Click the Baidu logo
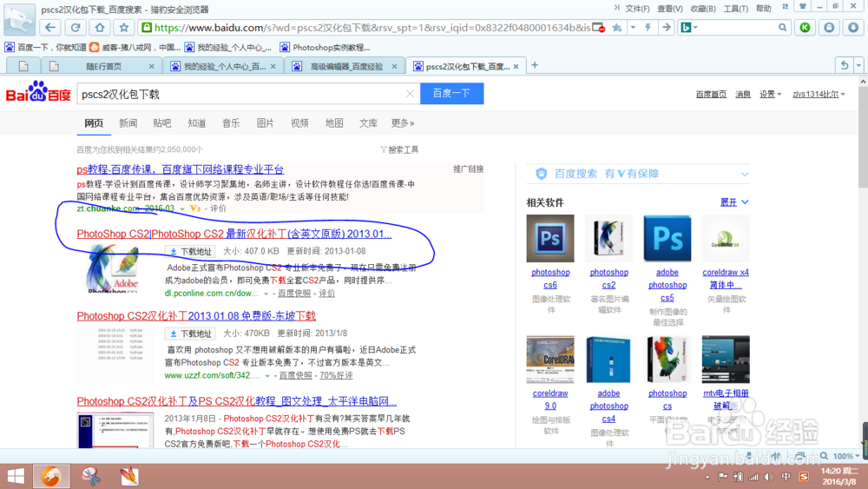The image size is (868, 489). pos(38,92)
